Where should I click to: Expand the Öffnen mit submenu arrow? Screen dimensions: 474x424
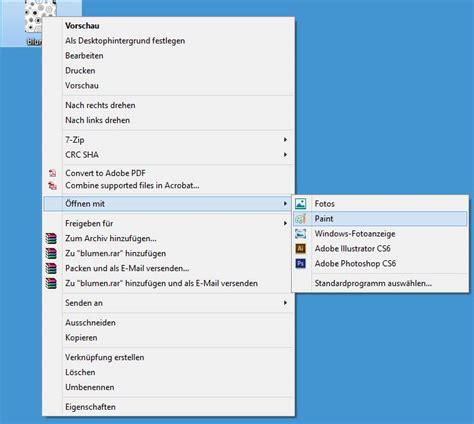[285, 203]
